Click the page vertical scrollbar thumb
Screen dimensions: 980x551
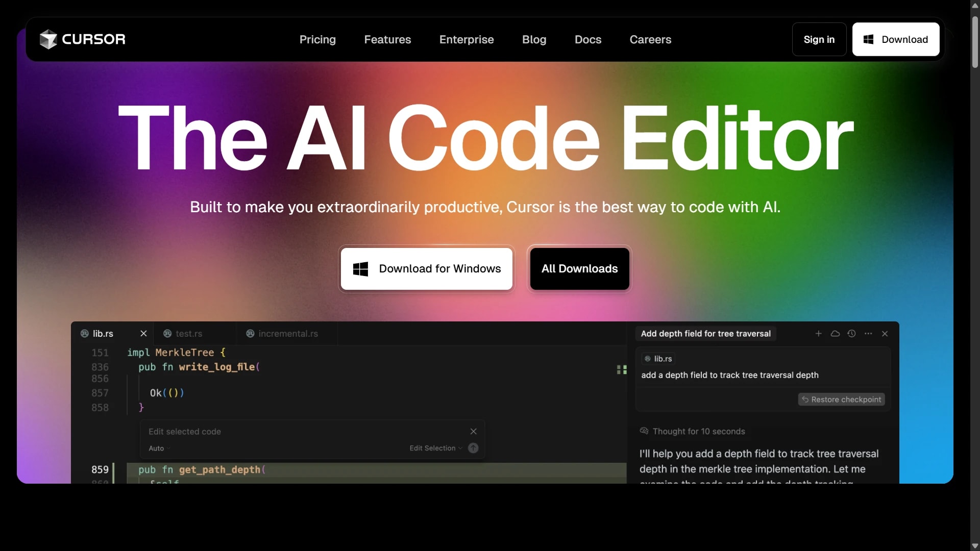(x=975, y=41)
